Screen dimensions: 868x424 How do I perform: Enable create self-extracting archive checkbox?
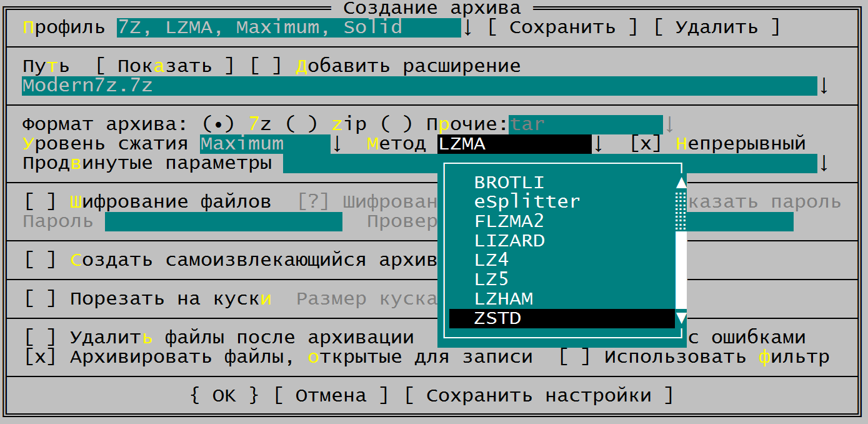[x=41, y=260]
